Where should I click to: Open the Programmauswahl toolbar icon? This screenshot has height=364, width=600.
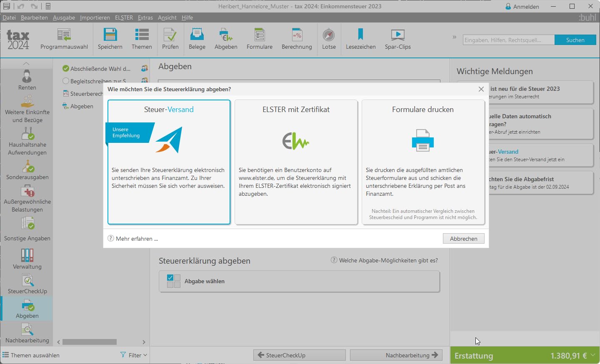point(64,39)
